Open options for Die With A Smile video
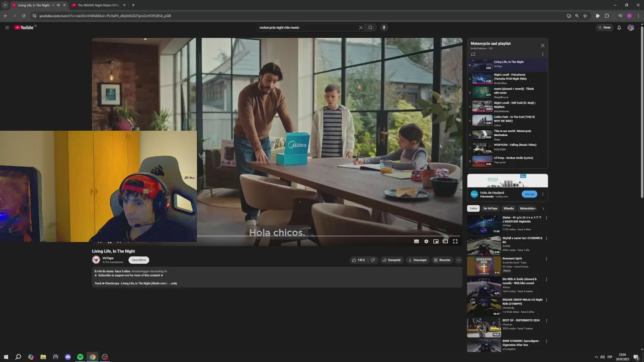Screen dimensions: 644x362 click(x=546, y=280)
